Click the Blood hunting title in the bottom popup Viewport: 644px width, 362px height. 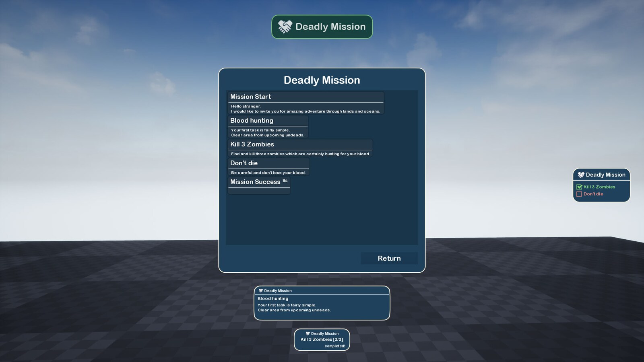point(273,298)
